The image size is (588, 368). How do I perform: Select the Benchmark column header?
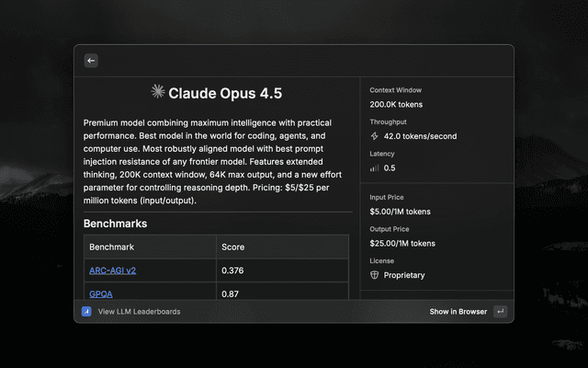click(x=111, y=247)
